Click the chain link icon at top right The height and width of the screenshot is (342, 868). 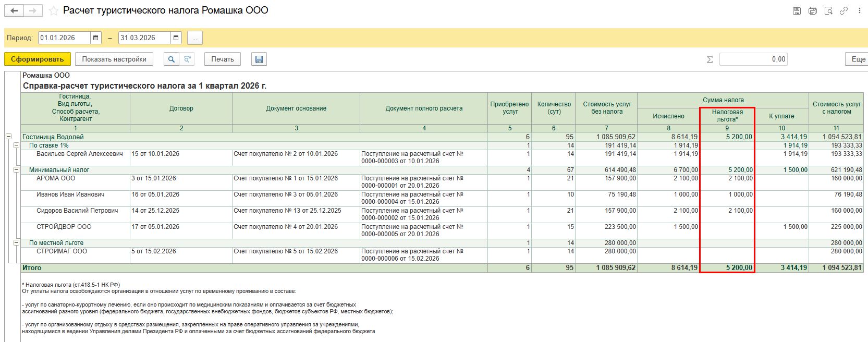click(x=843, y=11)
